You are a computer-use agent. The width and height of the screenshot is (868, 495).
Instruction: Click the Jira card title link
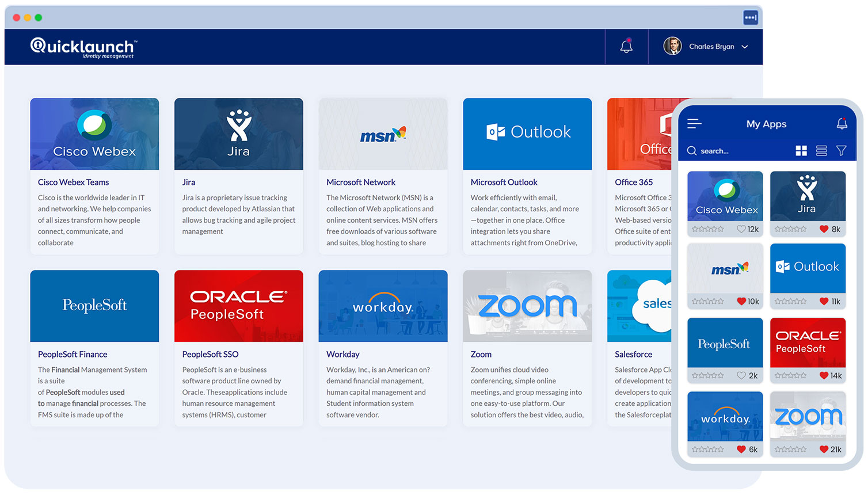[x=189, y=182]
